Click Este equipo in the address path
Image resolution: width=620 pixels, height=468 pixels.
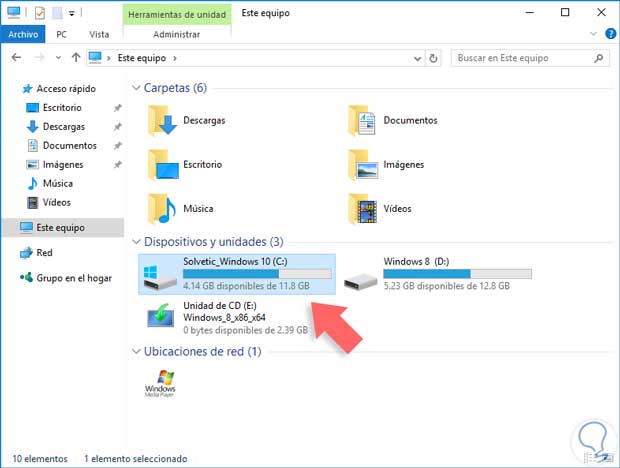(x=142, y=58)
